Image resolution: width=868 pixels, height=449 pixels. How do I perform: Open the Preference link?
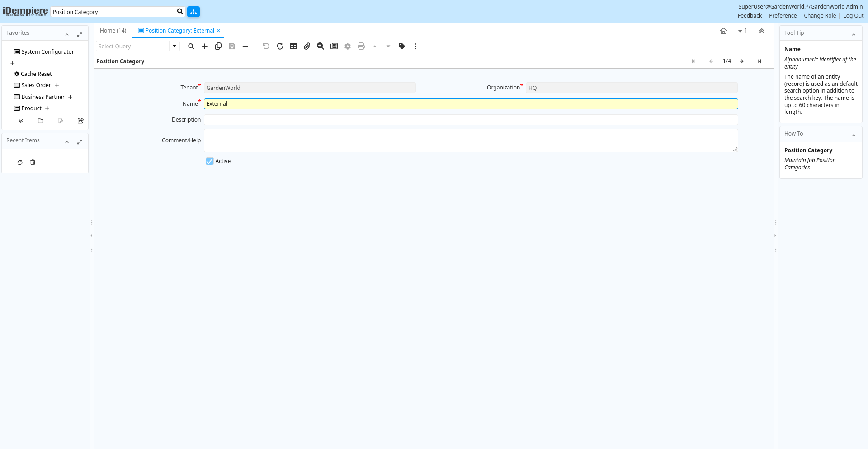(783, 16)
